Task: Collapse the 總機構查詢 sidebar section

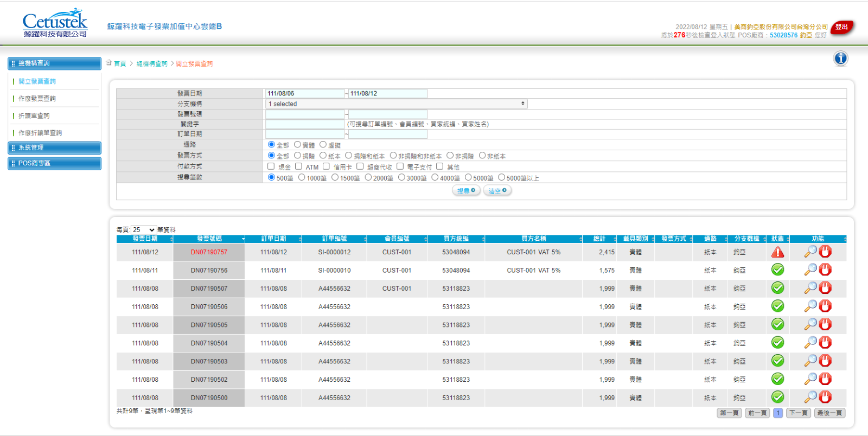Action: (54, 63)
